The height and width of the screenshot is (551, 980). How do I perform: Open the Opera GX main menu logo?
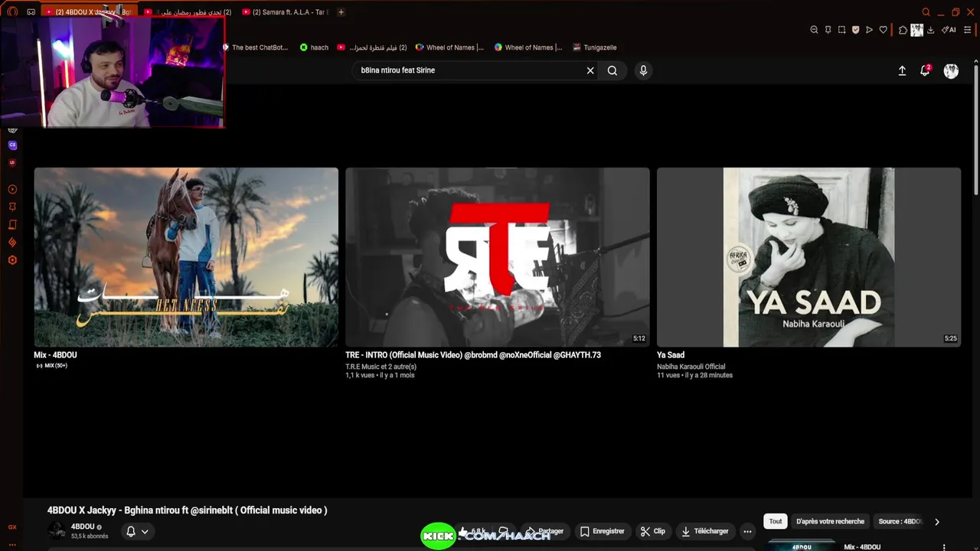11,11
